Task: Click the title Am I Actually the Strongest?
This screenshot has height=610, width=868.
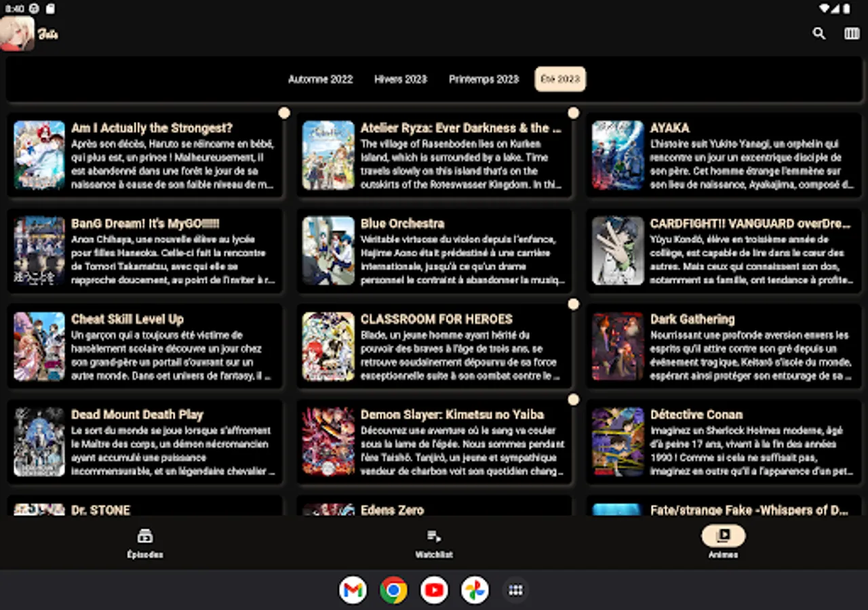Action: click(152, 128)
